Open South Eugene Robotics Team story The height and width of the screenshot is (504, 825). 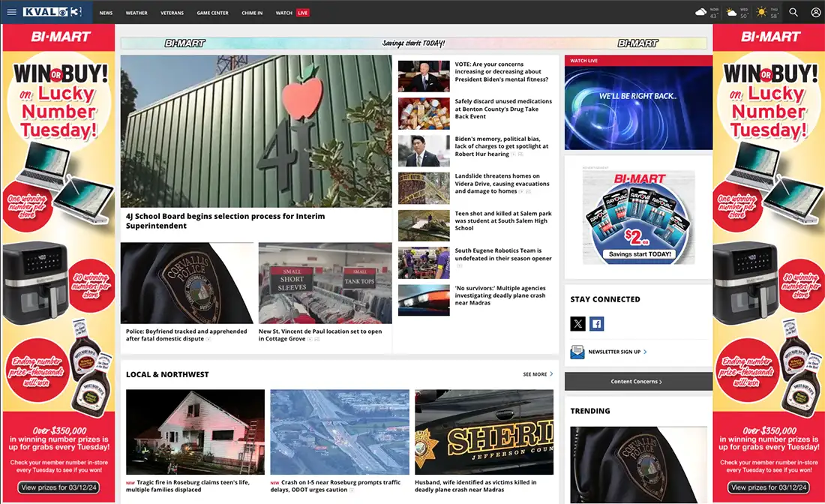coord(503,255)
